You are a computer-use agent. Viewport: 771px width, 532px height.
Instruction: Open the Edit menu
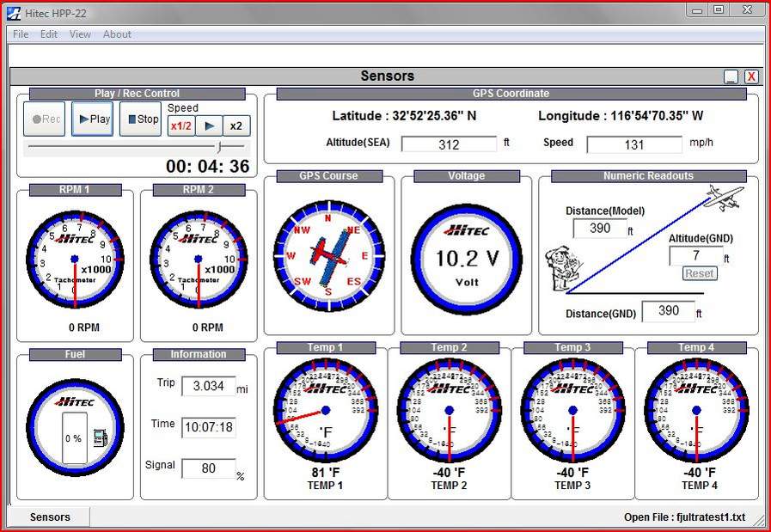click(x=49, y=34)
